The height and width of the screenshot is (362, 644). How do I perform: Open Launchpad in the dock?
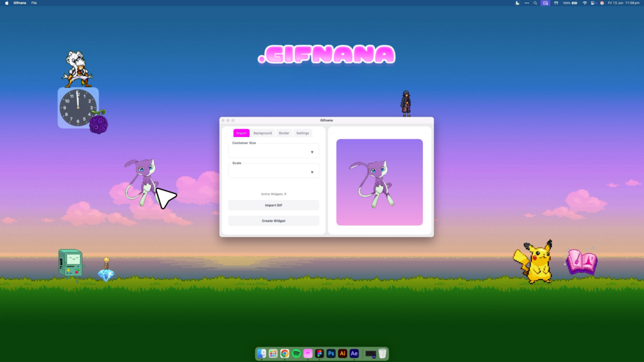273,354
